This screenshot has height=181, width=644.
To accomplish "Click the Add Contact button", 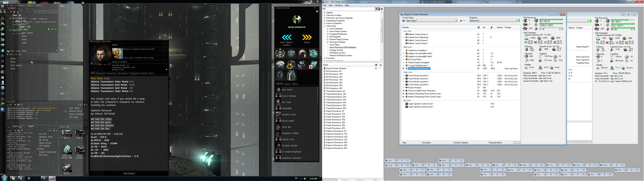I will coord(129,173).
